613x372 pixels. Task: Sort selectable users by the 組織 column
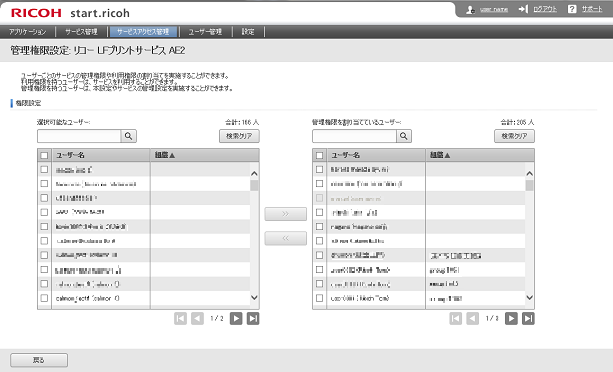pos(204,155)
